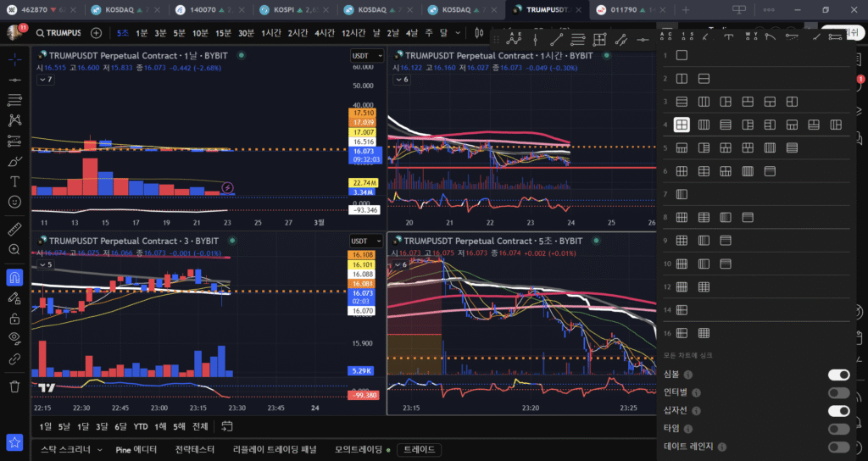
Task: Open the go-to-date calendar icon
Action: (x=227, y=427)
